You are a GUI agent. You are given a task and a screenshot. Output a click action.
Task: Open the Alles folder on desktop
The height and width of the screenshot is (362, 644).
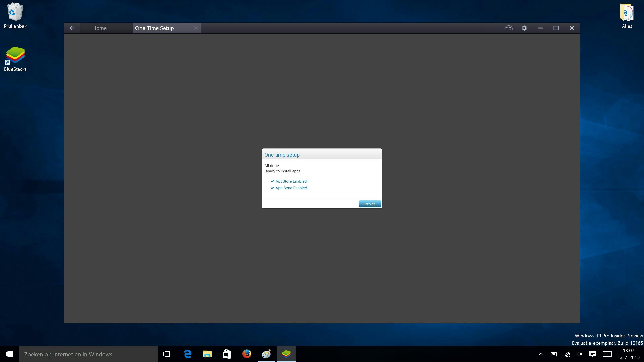point(627,15)
